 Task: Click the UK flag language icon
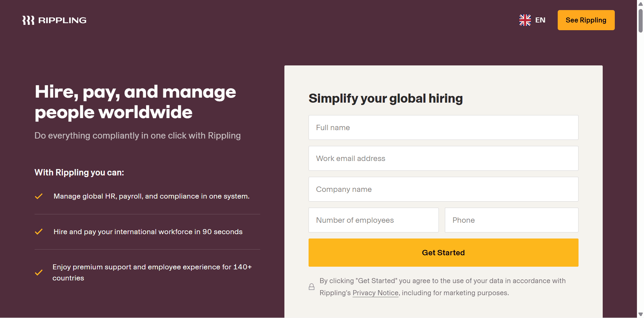525,20
